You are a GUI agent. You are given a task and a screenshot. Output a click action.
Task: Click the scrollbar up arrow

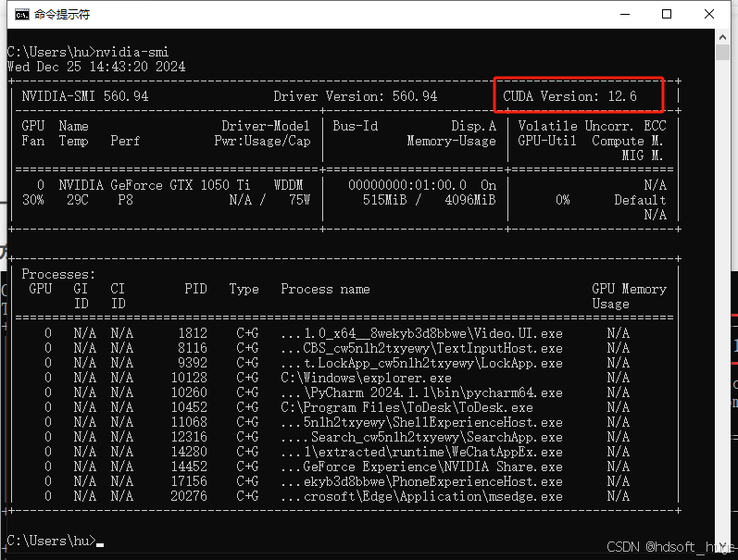click(722, 36)
